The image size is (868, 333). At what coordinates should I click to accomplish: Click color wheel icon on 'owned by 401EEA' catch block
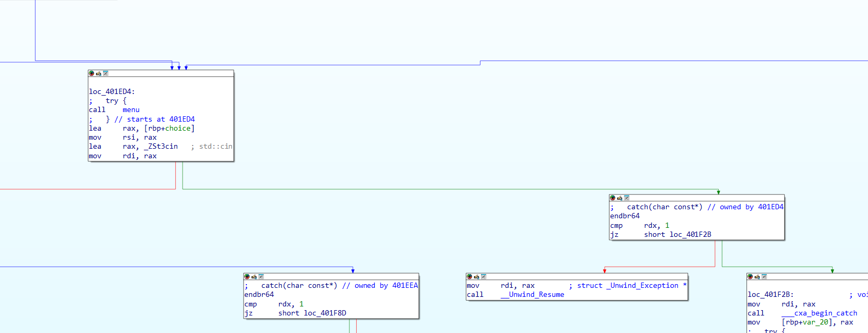246,277
